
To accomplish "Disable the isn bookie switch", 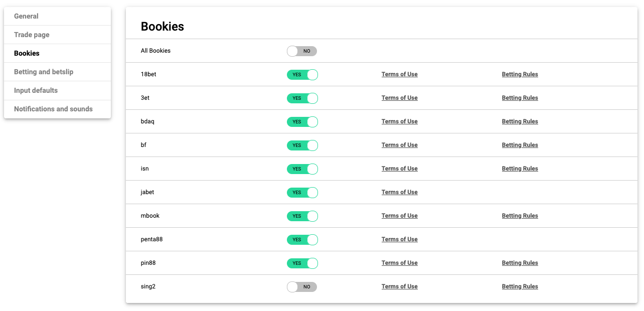I will (302, 169).
